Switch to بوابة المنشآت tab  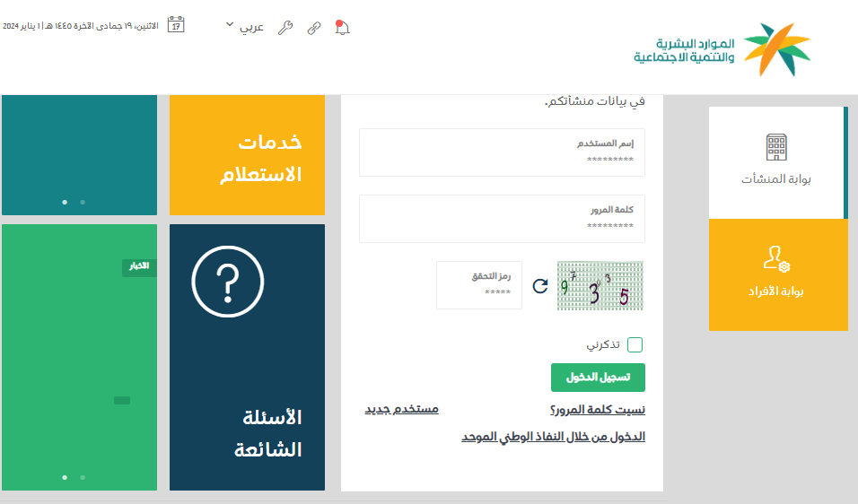point(776,162)
